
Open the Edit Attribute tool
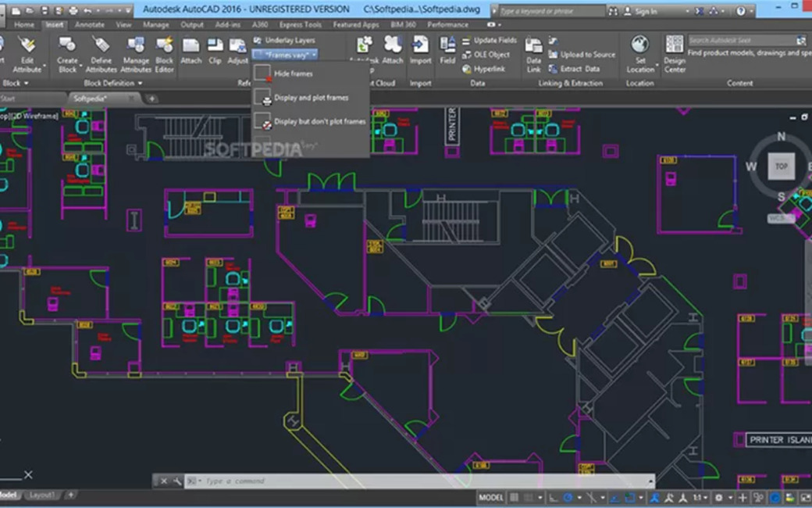[27, 53]
